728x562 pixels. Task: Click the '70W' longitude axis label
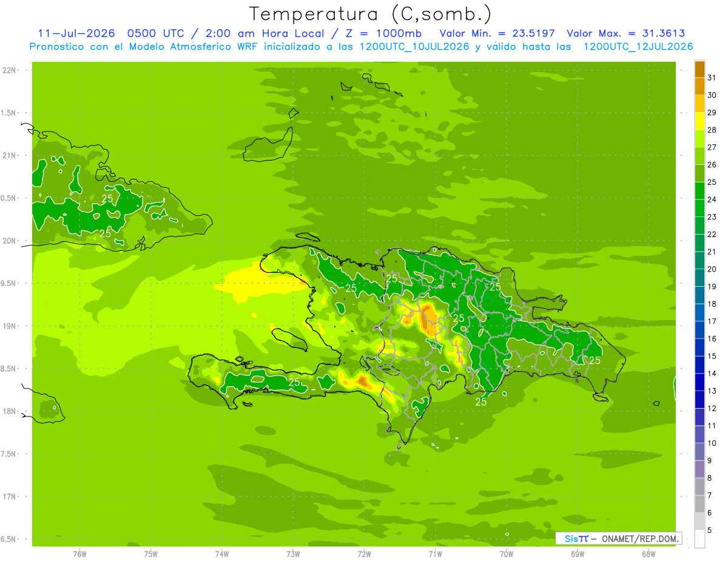pos(507,554)
